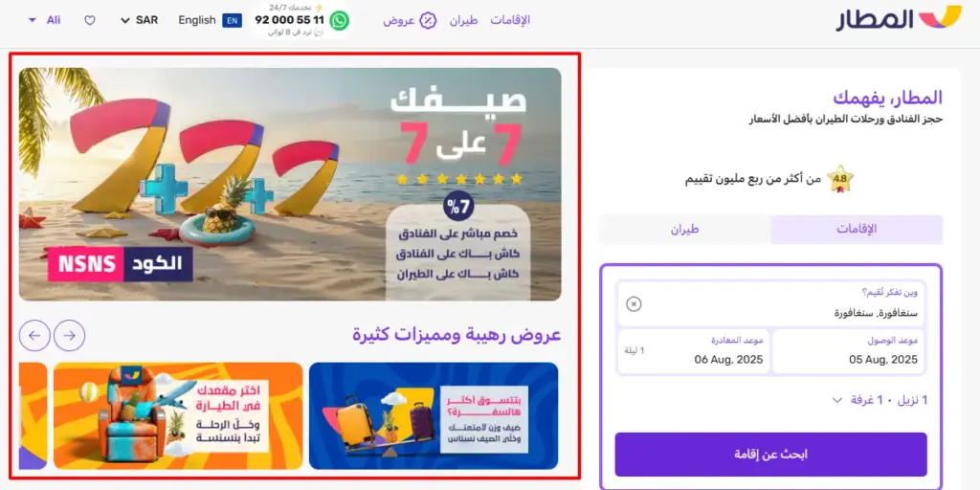The height and width of the screenshot is (490, 980).
Task: Expand the guests and rooms selector
Action: click(x=880, y=400)
